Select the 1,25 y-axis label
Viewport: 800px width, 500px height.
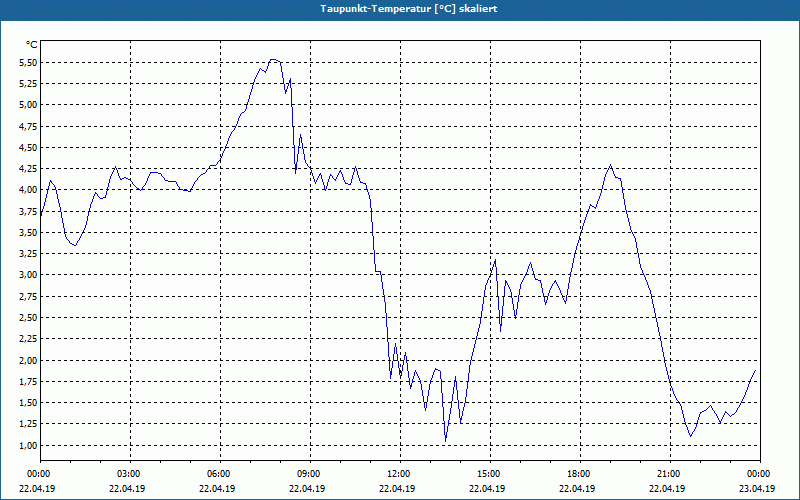point(28,424)
